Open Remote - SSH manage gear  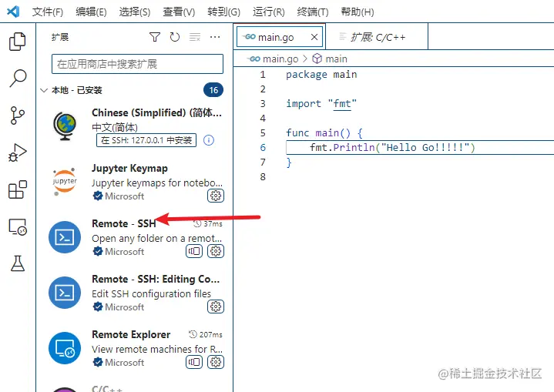tap(216, 251)
